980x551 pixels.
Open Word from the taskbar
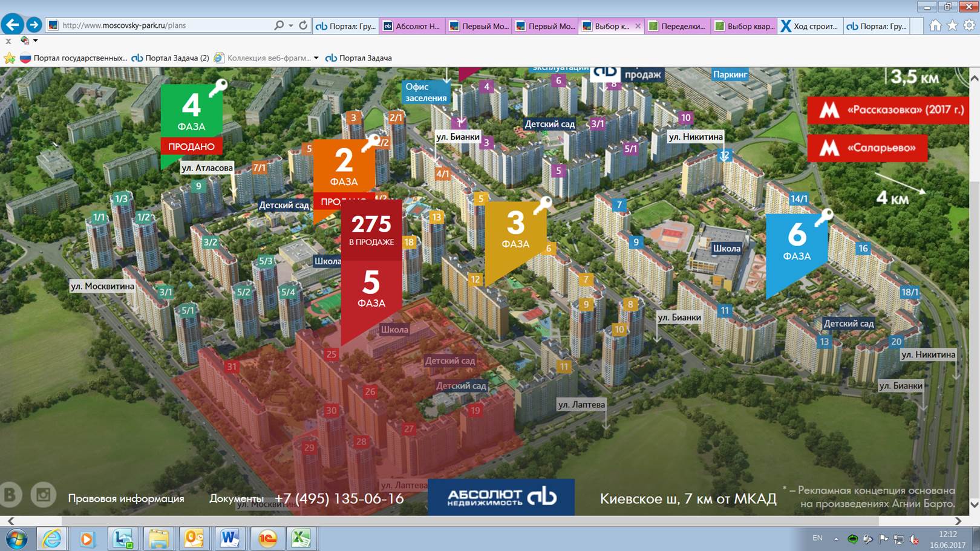coord(230,538)
